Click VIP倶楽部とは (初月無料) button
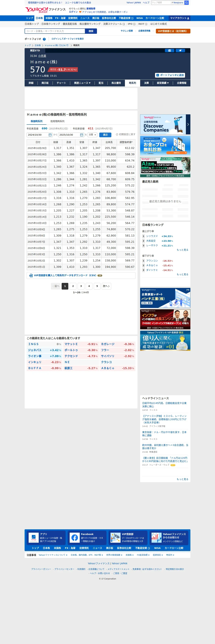Screen dimensions: 215x644 173,31
